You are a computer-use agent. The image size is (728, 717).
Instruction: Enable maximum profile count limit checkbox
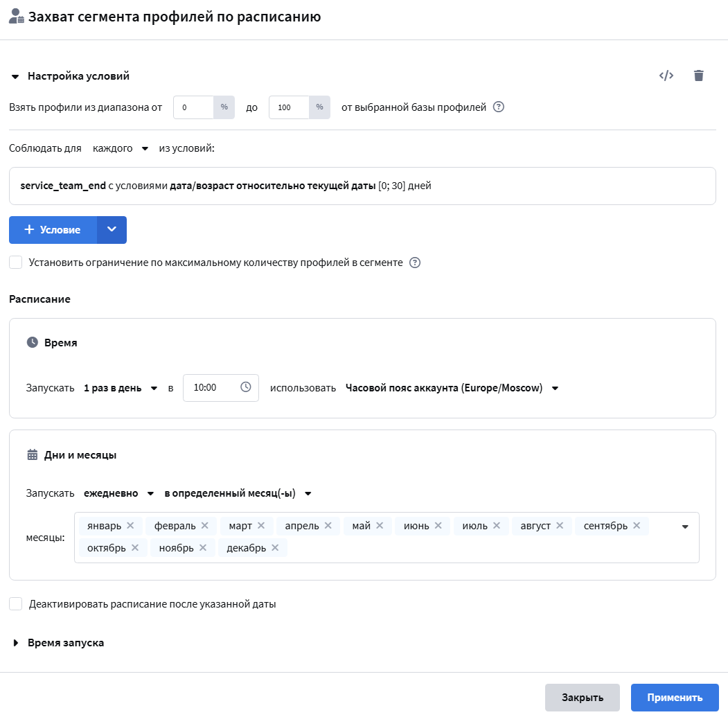tap(16, 263)
